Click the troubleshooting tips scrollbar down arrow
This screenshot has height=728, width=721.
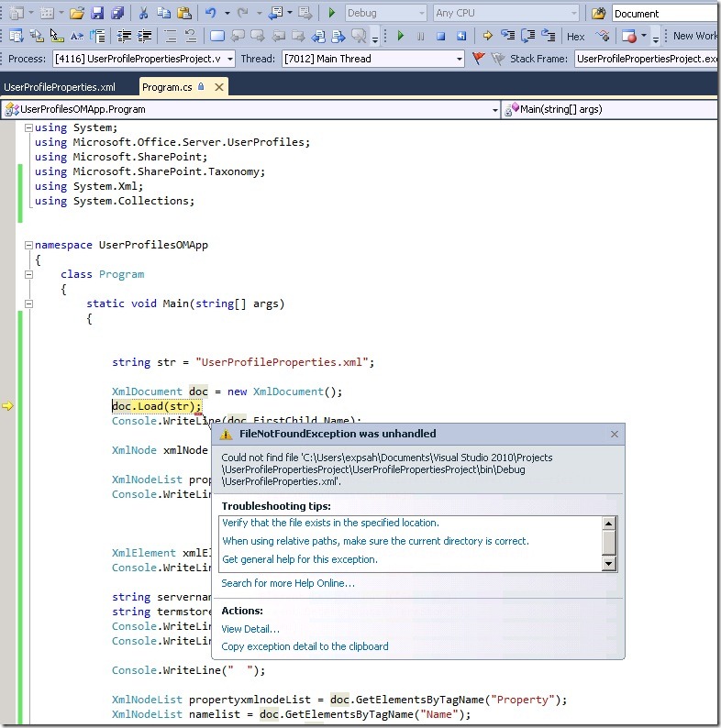point(608,562)
